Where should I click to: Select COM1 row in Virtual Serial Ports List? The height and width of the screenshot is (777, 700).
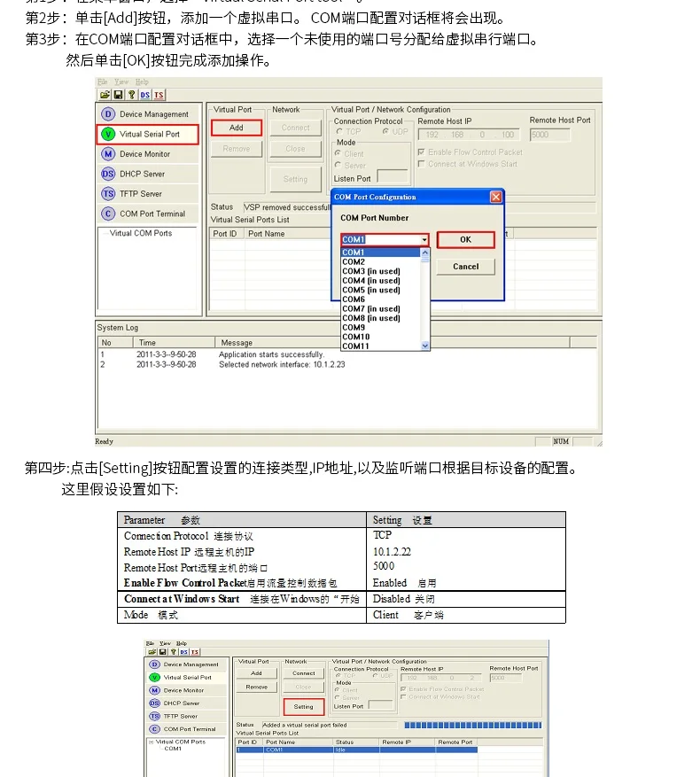356,750
